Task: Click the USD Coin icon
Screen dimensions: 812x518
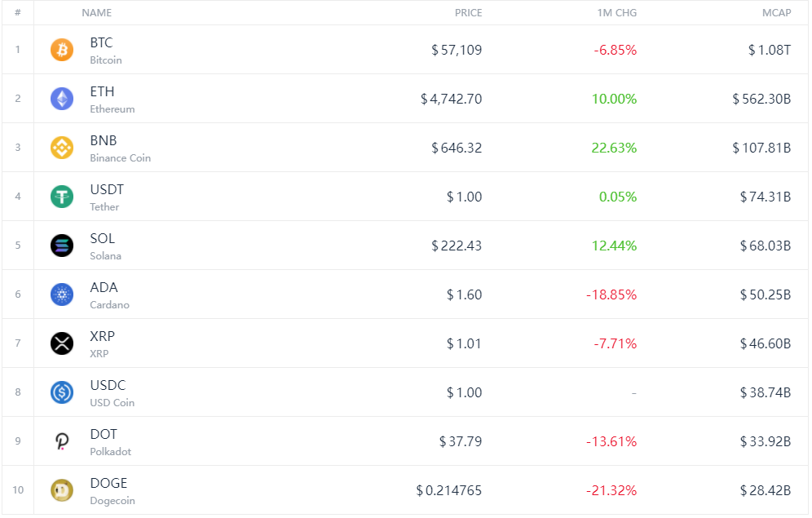Action: click(62, 392)
